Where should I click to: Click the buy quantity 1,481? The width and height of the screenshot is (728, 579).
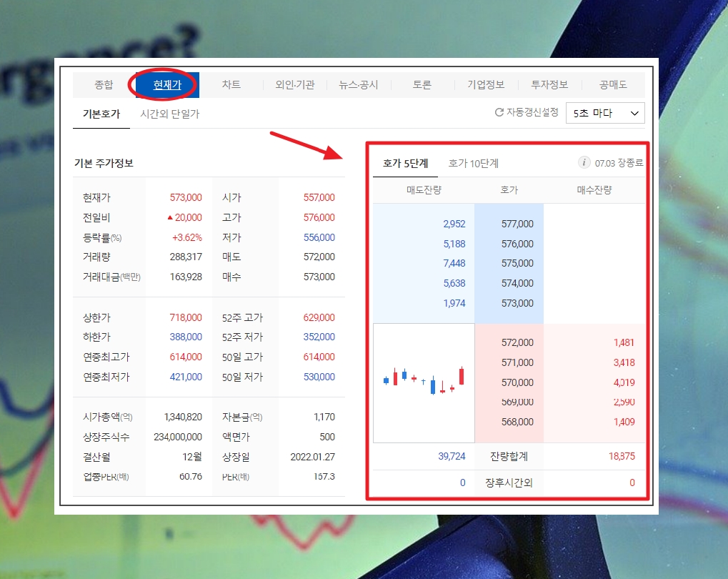click(x=624, y=342)
